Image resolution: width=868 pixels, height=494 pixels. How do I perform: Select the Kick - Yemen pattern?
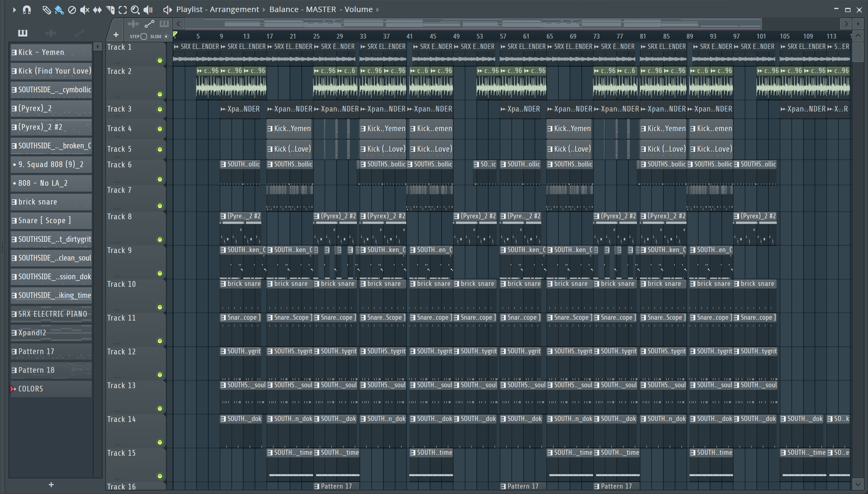tap(51, 52)
